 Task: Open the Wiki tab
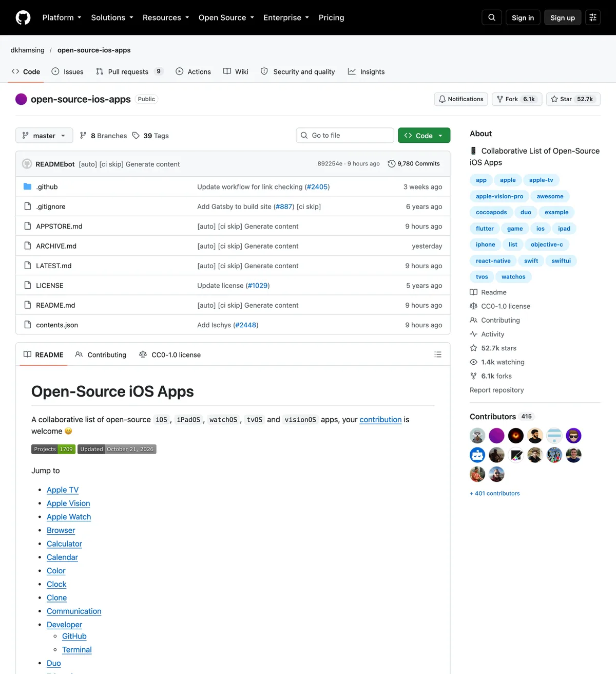click(x=236, y=72)
